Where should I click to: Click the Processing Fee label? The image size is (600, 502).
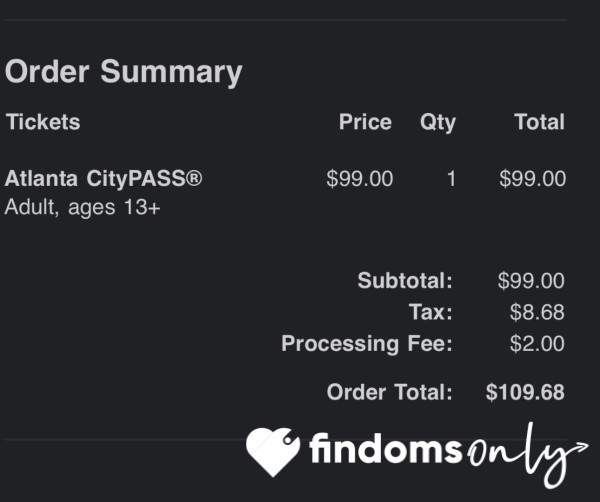tap(367, 343)
